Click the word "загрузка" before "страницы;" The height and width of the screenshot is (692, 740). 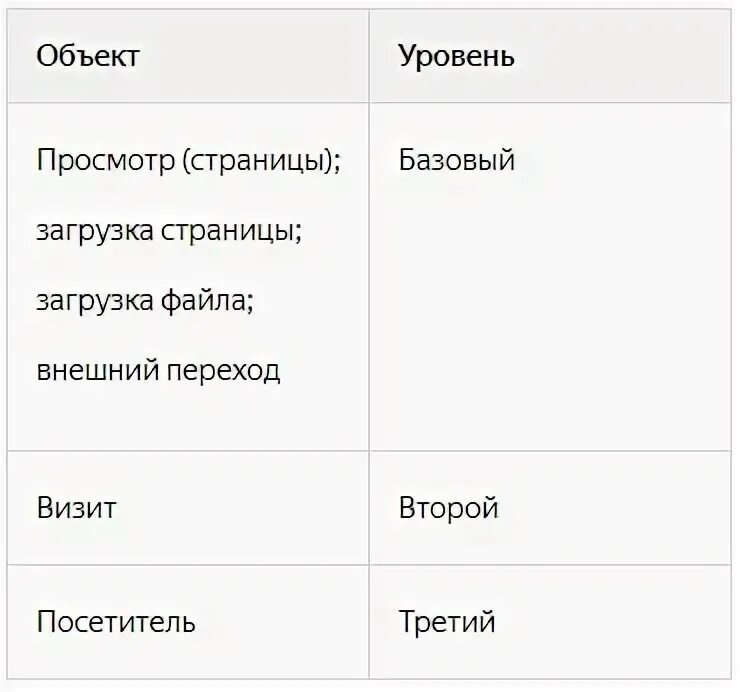coord(95,231)
